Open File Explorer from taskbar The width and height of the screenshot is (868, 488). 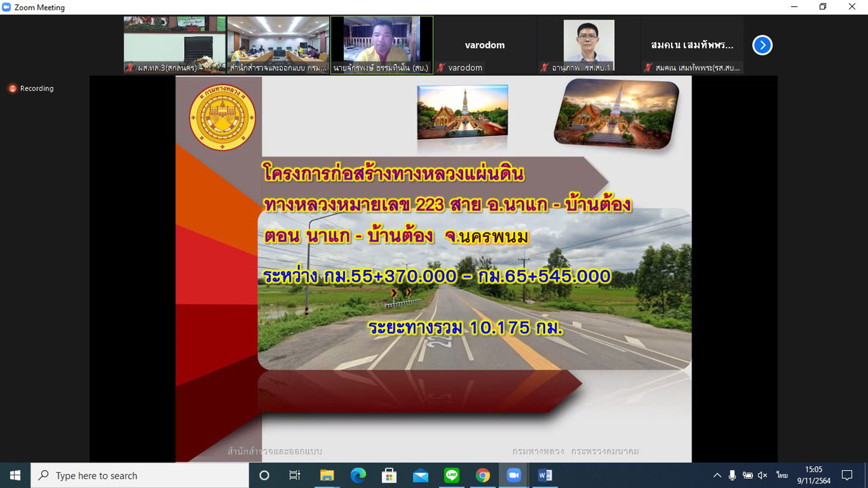pyautogui.click(x=327, y=475)
